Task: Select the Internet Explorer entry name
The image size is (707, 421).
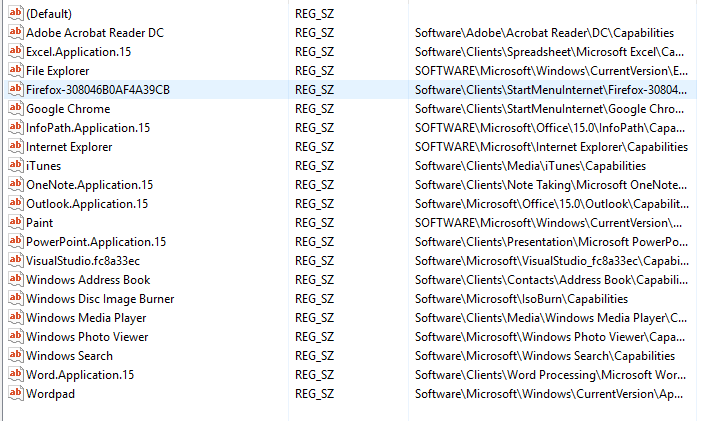Action: tap(69, 147)
